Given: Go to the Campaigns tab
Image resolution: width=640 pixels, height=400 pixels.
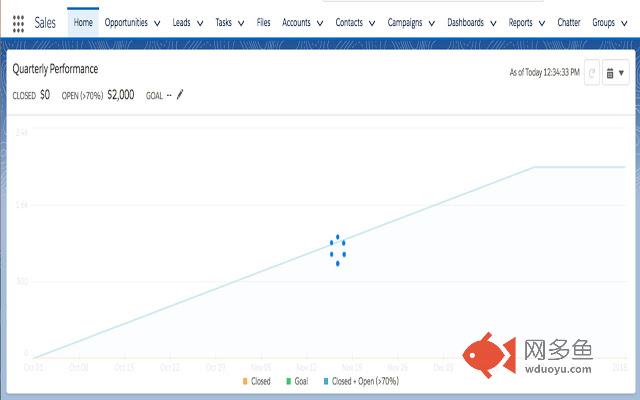Looking at the screenshot, I should [x=405, y=23].
